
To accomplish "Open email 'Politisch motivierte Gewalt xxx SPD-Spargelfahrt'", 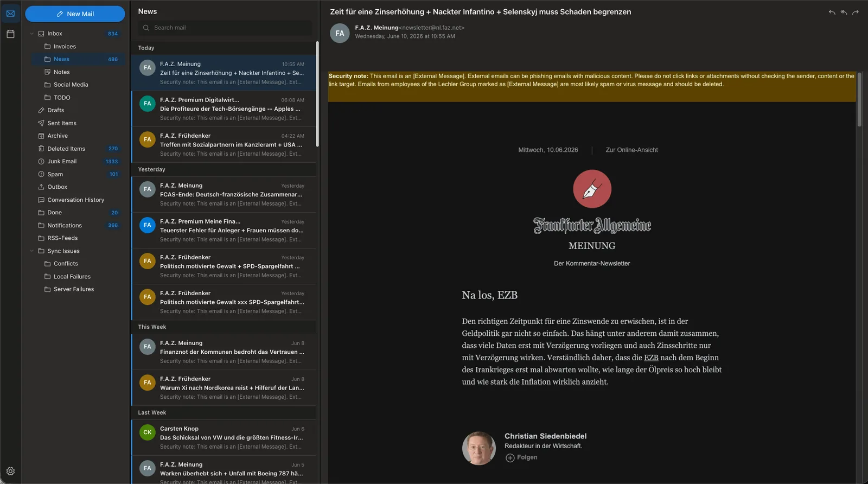I will [x=224, y=302].
